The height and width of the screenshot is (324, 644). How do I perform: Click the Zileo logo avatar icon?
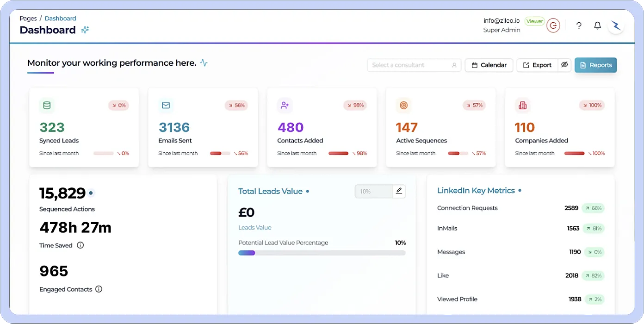[616, 25]
